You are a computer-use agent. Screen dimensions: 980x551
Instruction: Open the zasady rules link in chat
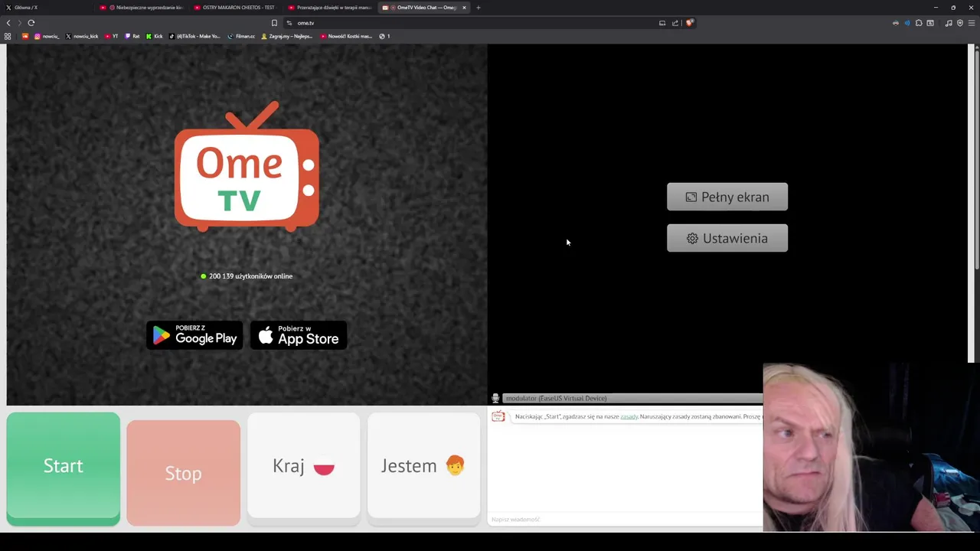(629, 417)
